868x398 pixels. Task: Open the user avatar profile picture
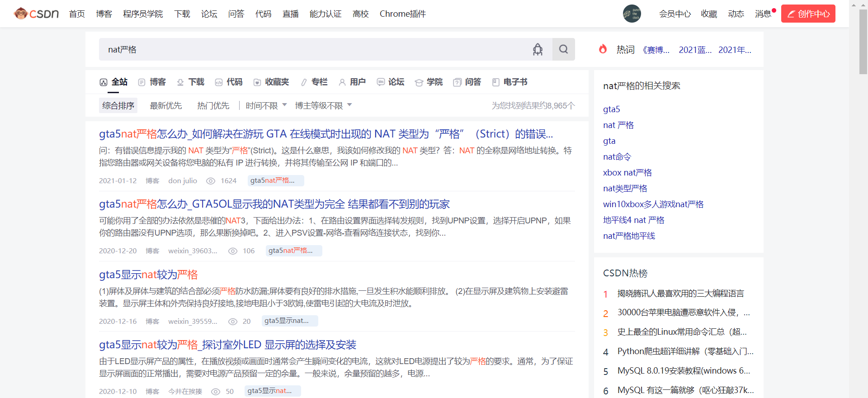(x=632, y=14)
